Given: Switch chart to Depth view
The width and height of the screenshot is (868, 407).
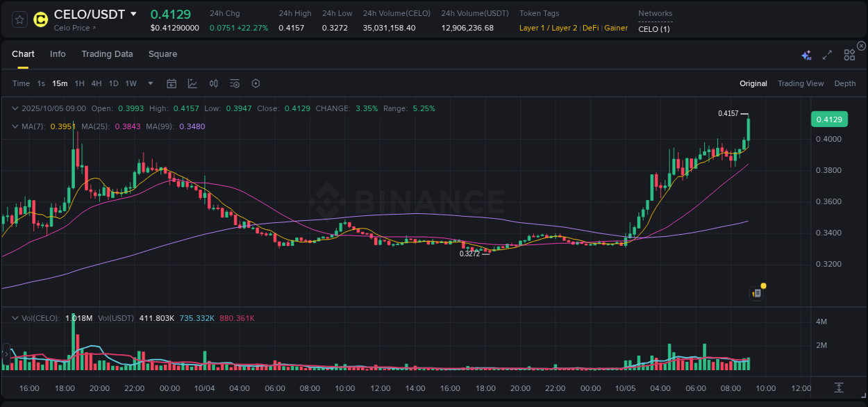Looking at the screenshot, I should 844,83.
